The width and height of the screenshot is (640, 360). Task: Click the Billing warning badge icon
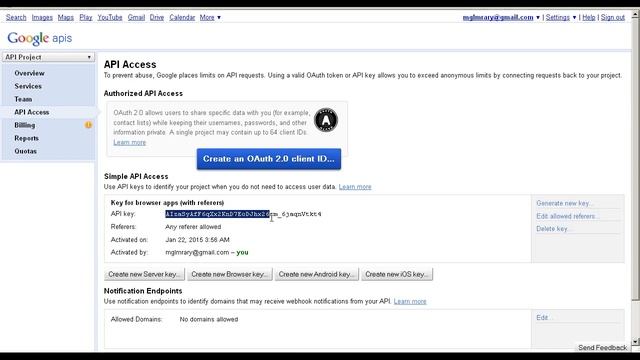coord(88,125)
